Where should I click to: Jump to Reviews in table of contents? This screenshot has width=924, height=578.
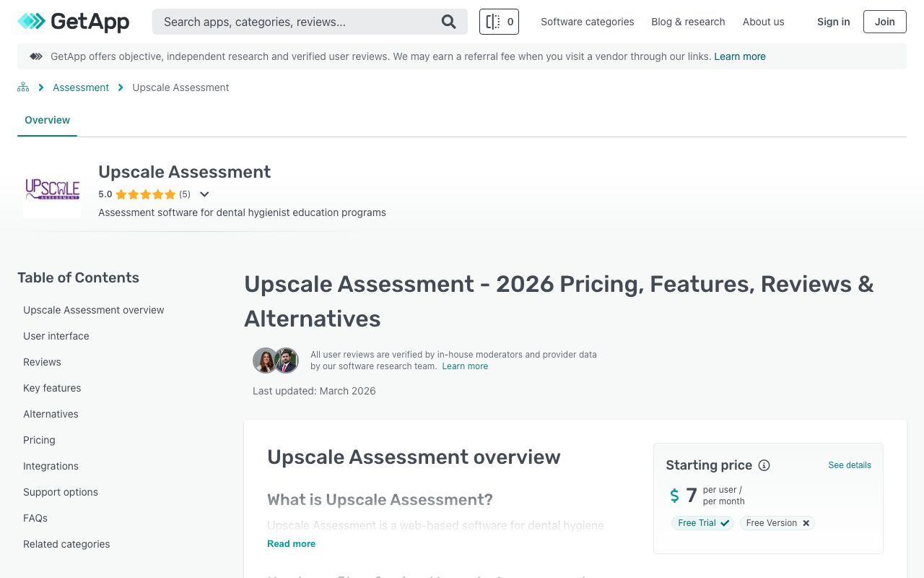[42, 362]
